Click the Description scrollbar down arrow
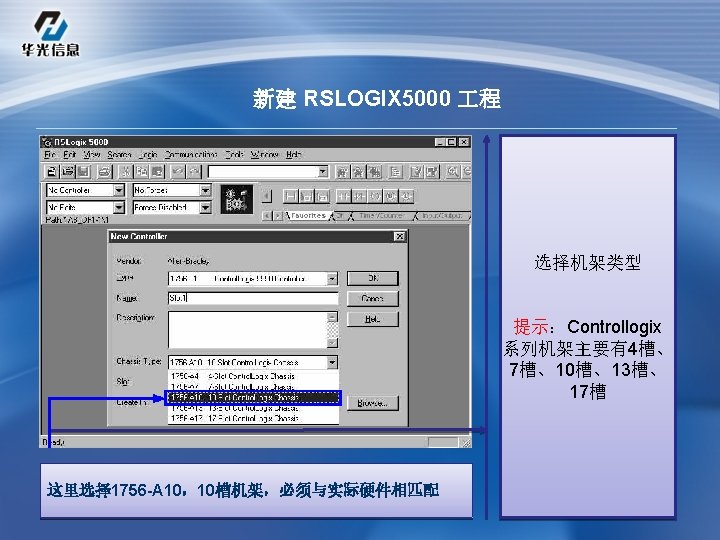Image resolution: width=720 pixels, height=540 pixels. click(332, 343)
